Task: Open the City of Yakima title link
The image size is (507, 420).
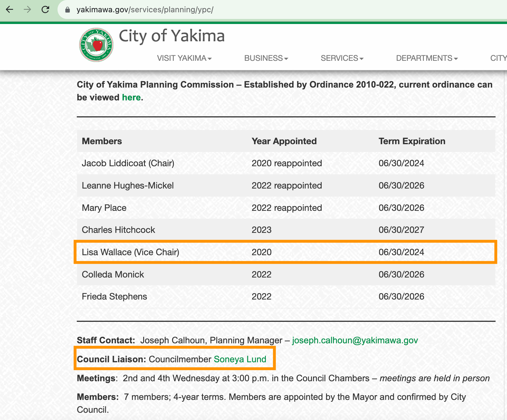Action: (172, 36)
